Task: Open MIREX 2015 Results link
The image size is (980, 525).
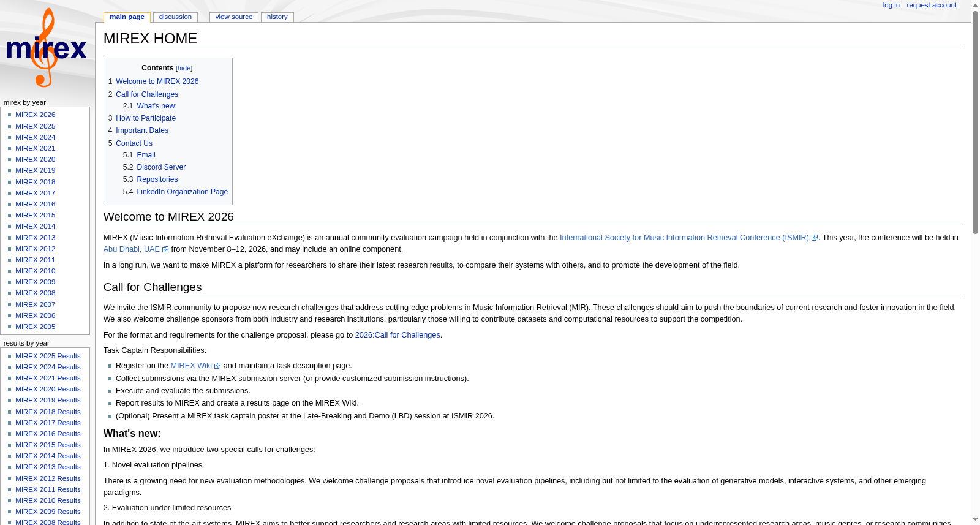Action: point(48,445)
